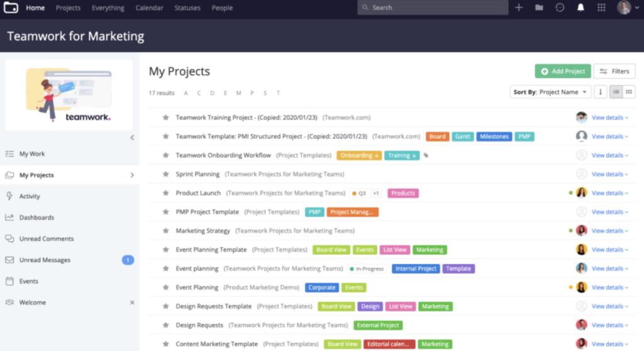644x351 pixels.
Task: Star the PMI Structured Project template
Action: [x=165, y=136]
